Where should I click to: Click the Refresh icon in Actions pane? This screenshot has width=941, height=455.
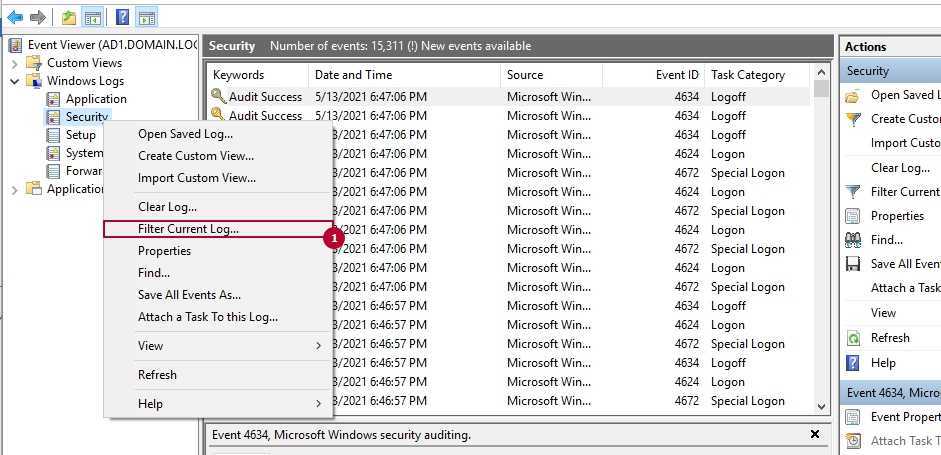coord(853,338)
